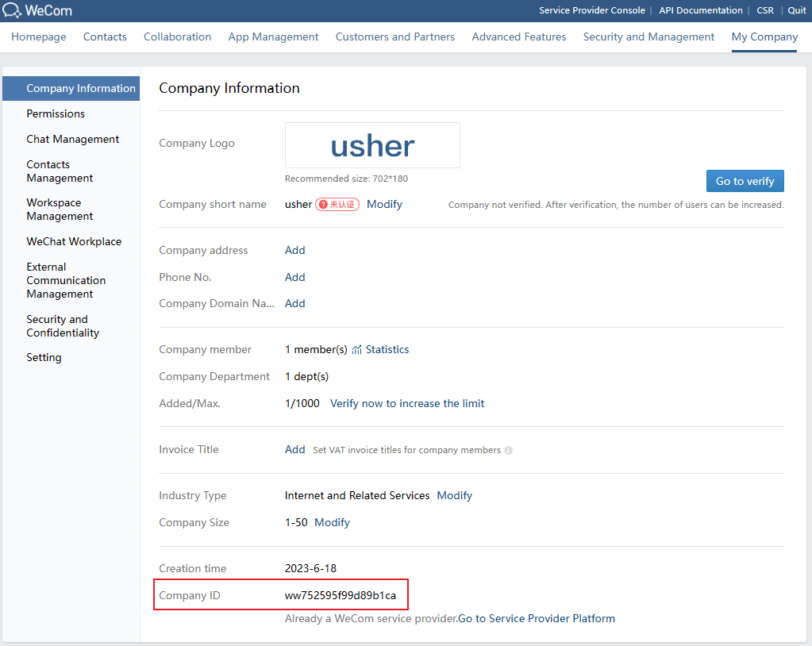Click the usher company logo image
Screen dimensions: 812x646
coord(372,145)
